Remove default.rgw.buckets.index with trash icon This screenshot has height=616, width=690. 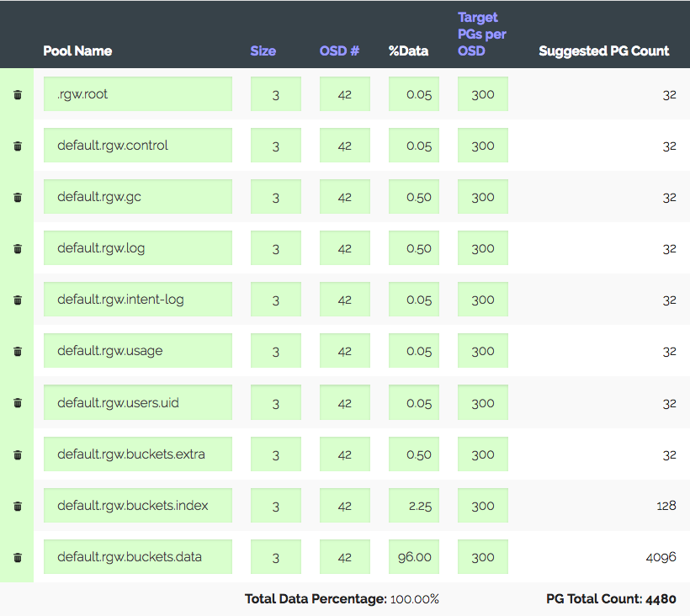coord(18,506)
